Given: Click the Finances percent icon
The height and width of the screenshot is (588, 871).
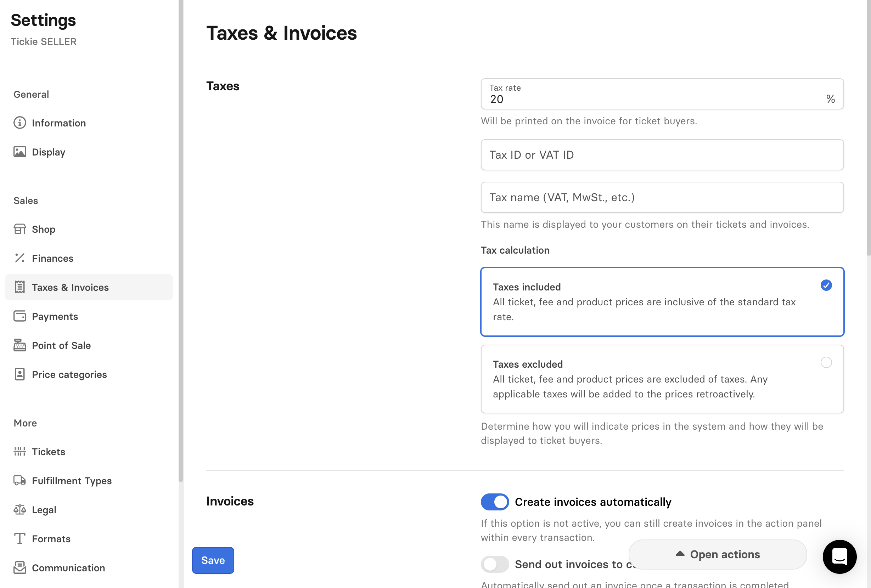Looking at the screenshot, I should (x=19, y=259).
